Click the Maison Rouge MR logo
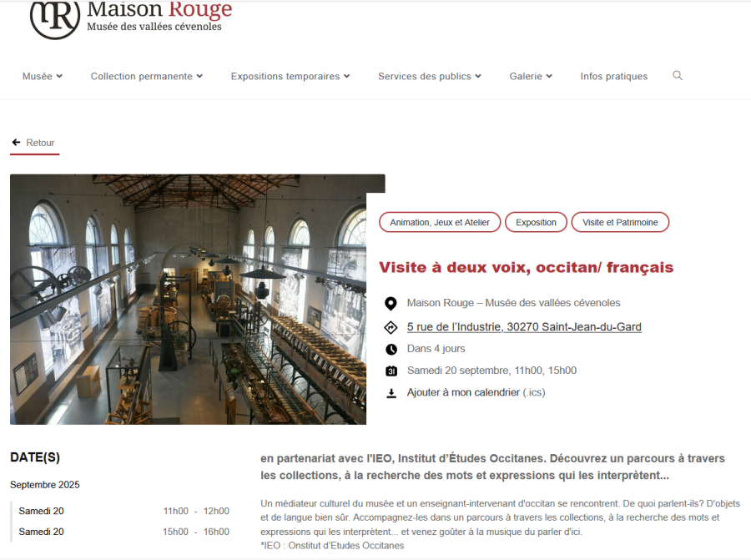 tap(55, 18)
